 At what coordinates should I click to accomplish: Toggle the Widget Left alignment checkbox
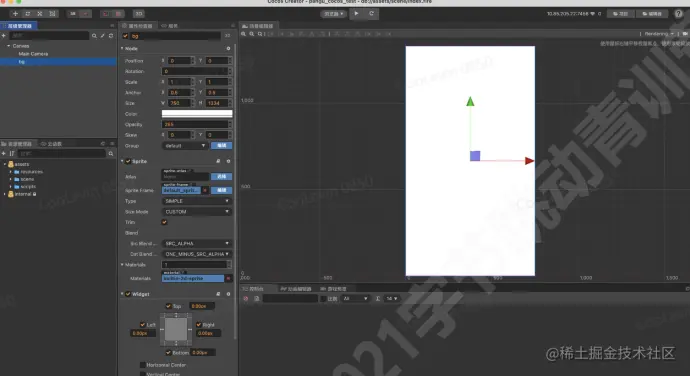coord(143,324)
